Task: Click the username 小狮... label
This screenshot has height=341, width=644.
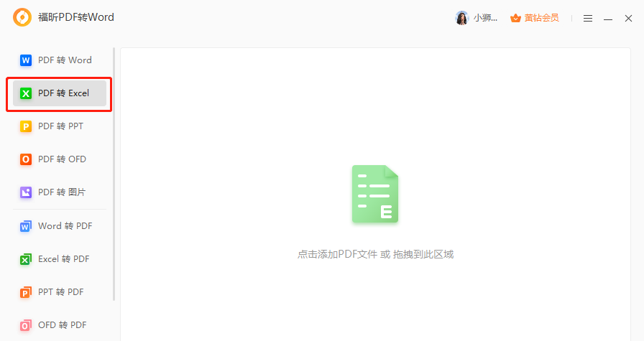Action: (485, 18)
